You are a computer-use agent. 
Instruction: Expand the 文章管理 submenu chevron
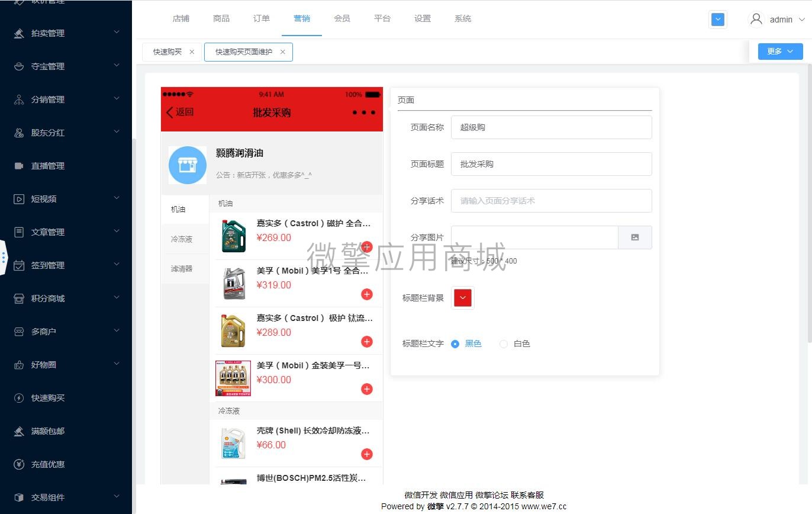click(117, 232)
